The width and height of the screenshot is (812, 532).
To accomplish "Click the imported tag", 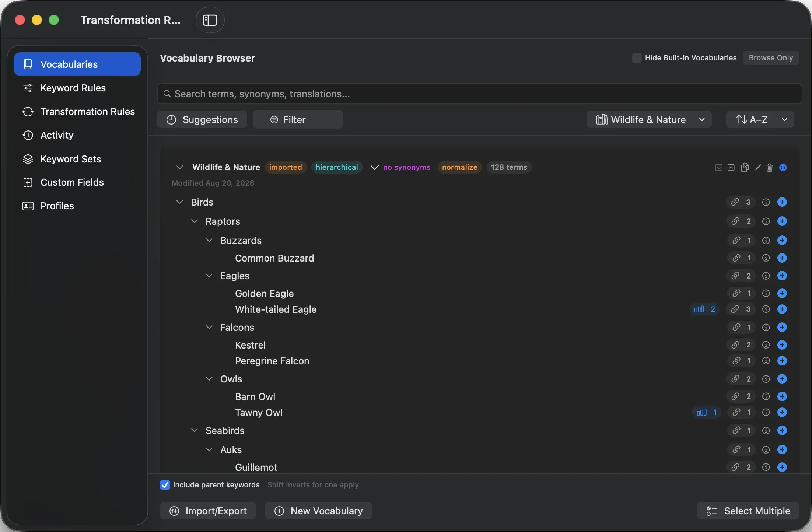I will (286, 167).
